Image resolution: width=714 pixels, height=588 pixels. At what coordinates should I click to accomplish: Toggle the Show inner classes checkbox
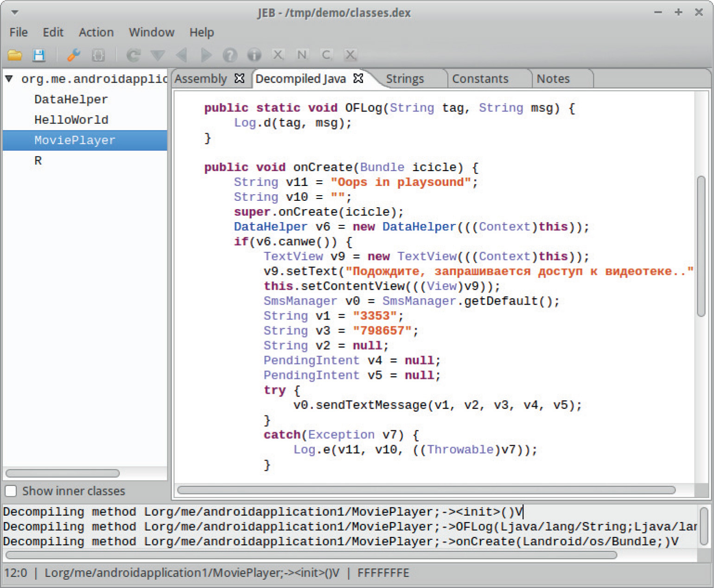pos(11,491)
